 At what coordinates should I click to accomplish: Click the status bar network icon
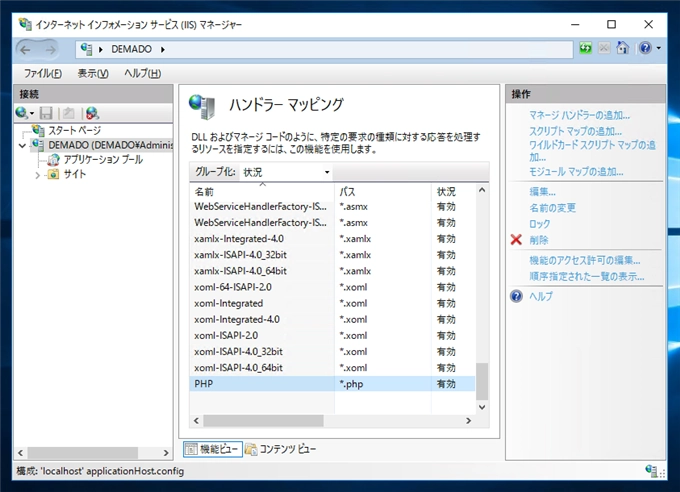point(651,471)
